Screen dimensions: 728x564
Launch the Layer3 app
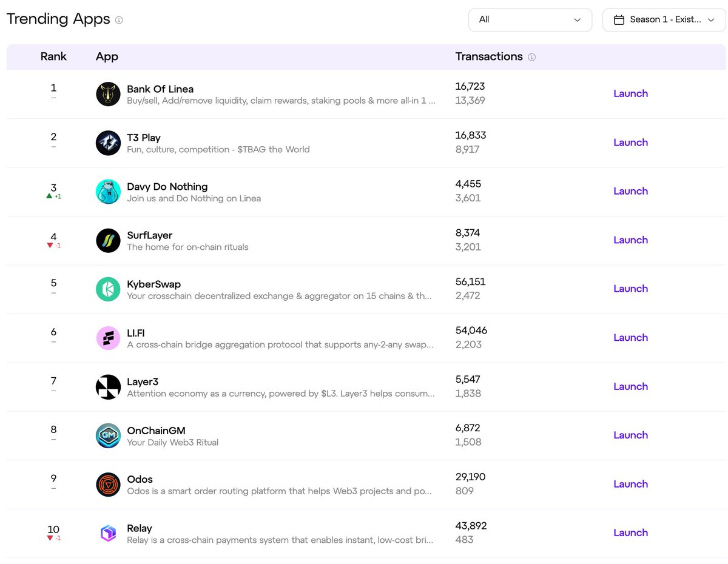click(630, 386)
